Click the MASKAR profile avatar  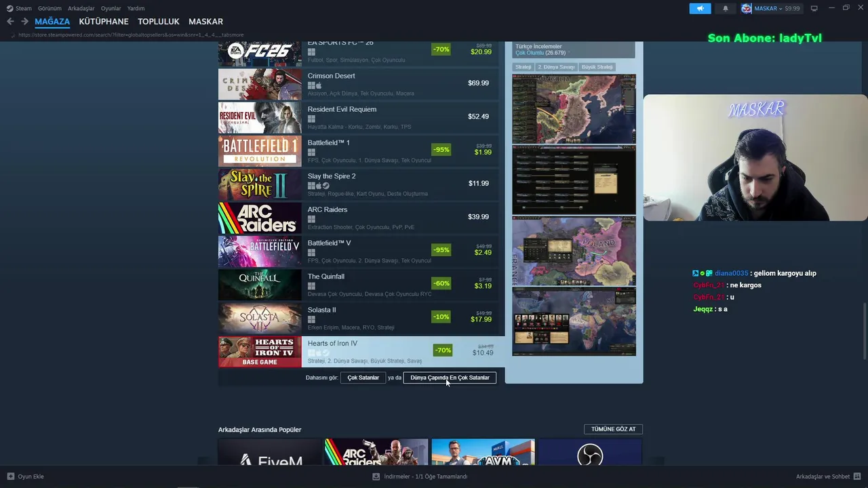click(747, 8)
